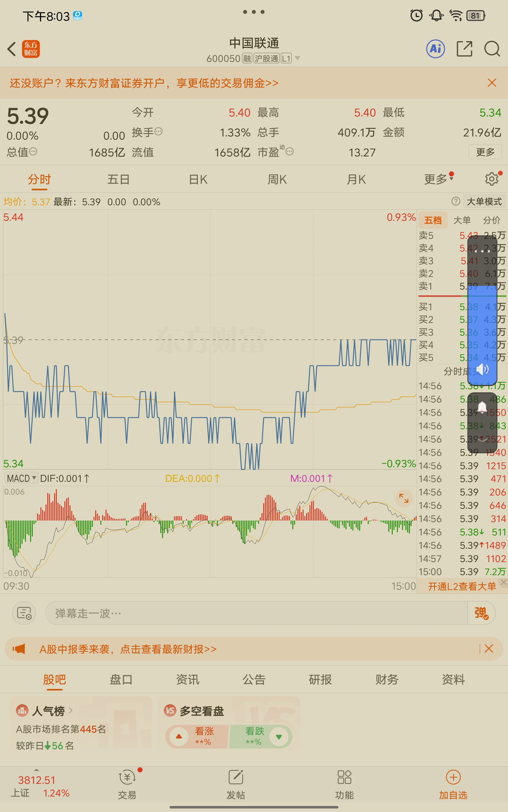
Task: Tap the 总值 info bubble icon
Action: (x=33, y=151)
